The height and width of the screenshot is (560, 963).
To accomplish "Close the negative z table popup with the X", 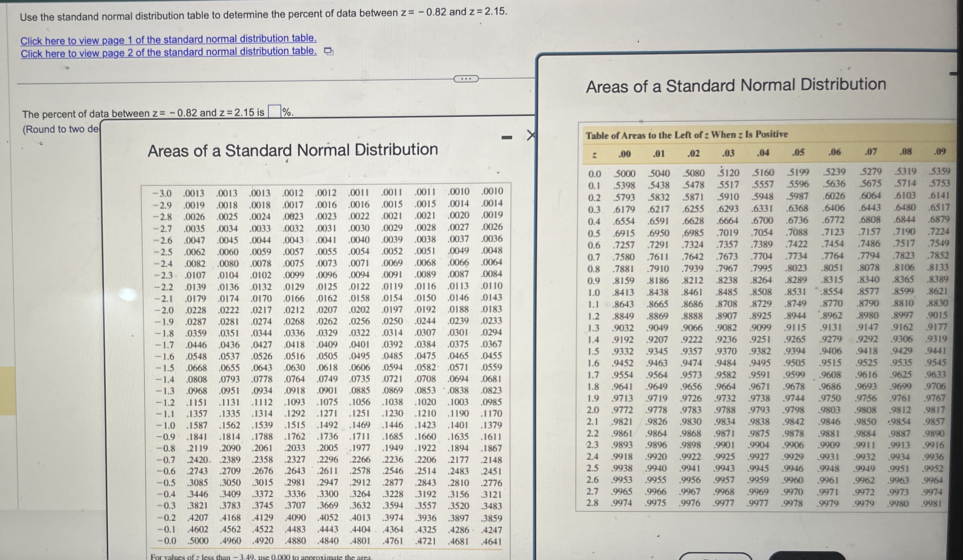I will pos(530,135).
